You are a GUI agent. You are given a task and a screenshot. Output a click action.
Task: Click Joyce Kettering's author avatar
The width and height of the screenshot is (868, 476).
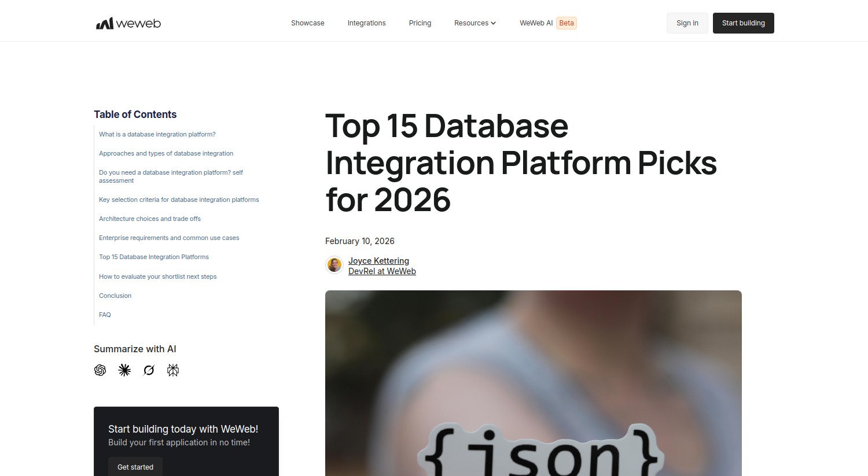334,265
